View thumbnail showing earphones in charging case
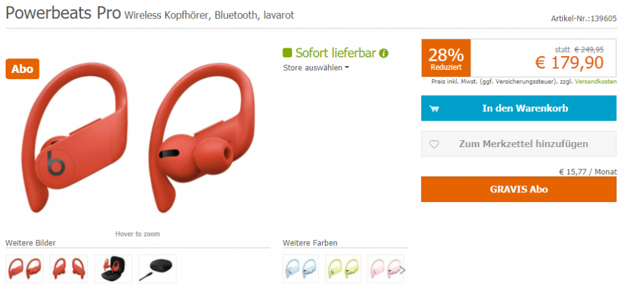644x298 pixels. coord(113,268)
